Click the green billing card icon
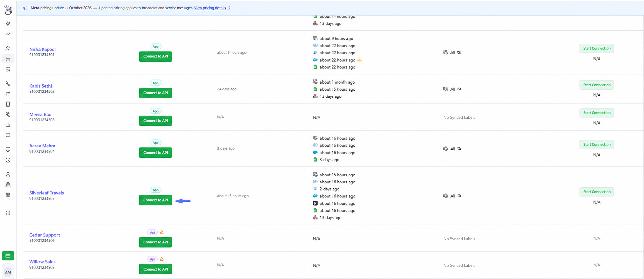This screenshot has width=644, height=279. (8, 256)
